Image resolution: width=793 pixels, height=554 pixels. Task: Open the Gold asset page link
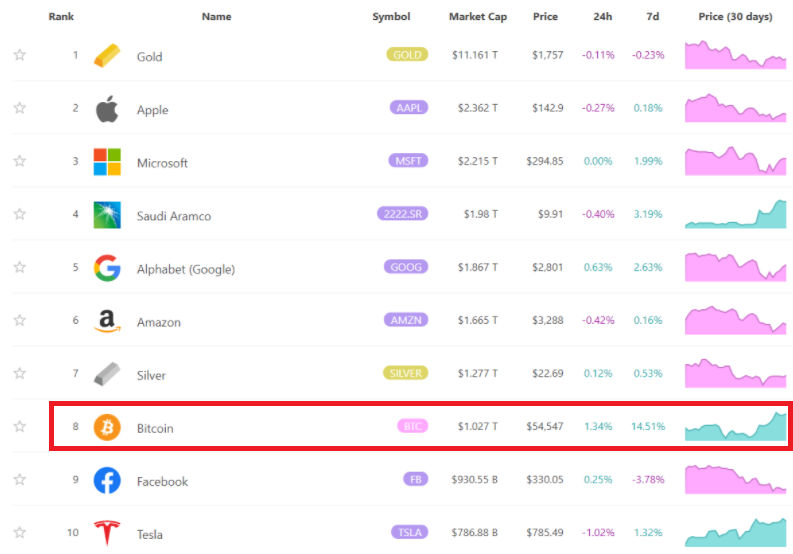click(x=150, y=57)
